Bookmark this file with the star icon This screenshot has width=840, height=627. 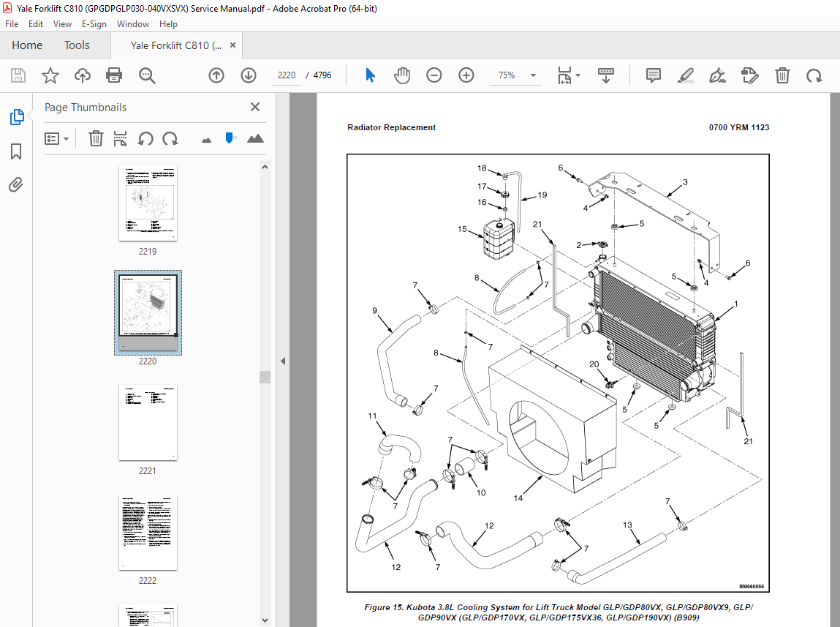click(50, 75)
